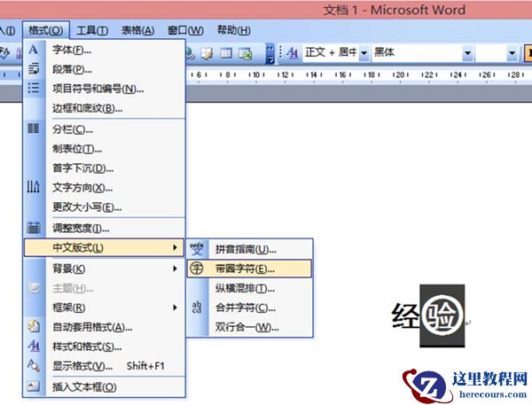
Task: Click the Insert Excel Worksheet toolbar icon
Action: click(245, 53)
